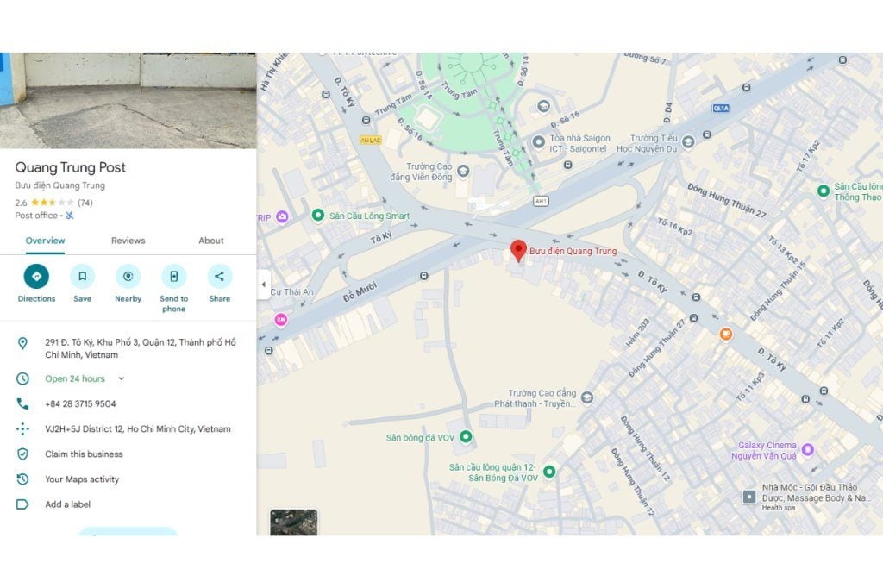
Task: Click the phone number +84 28 3715 9504
Action: click(80, 403)
